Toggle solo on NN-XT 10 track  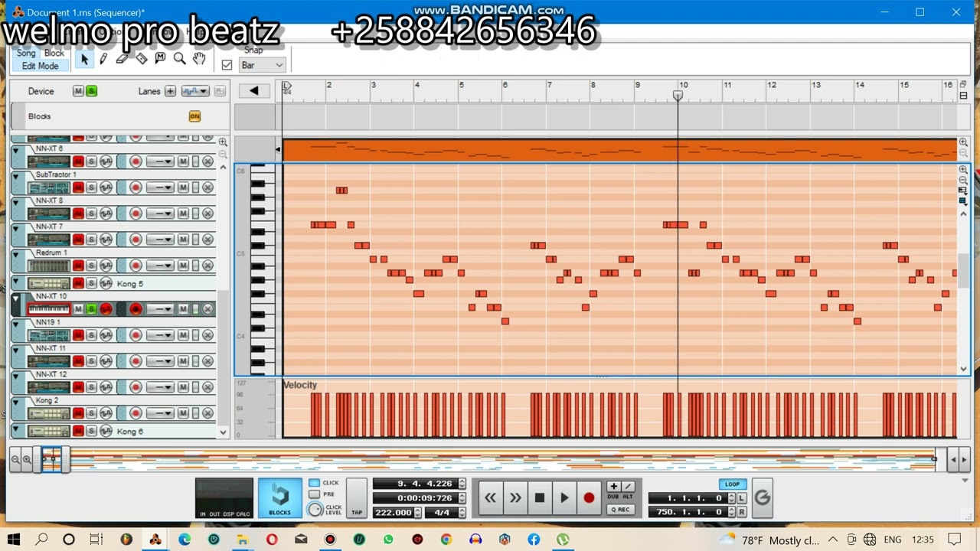pos(91,309)
